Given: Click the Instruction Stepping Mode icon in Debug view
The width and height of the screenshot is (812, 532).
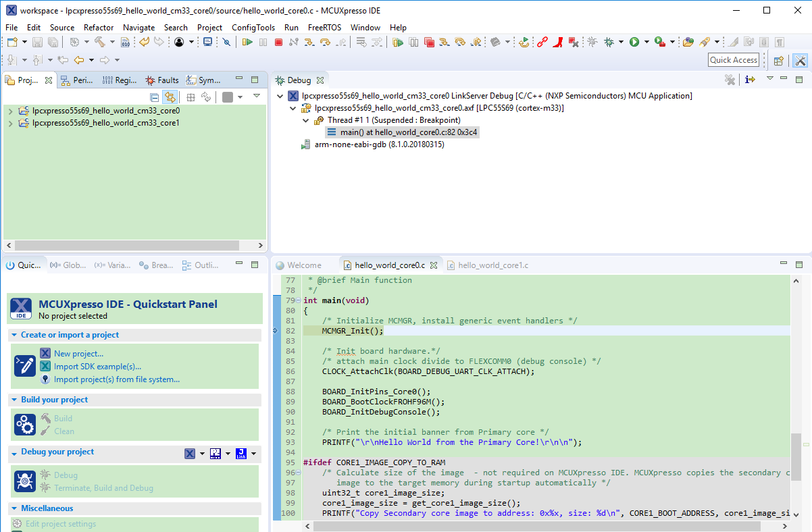Looking at the screenshot, I should pyautogui.click(x=750, y=80).
